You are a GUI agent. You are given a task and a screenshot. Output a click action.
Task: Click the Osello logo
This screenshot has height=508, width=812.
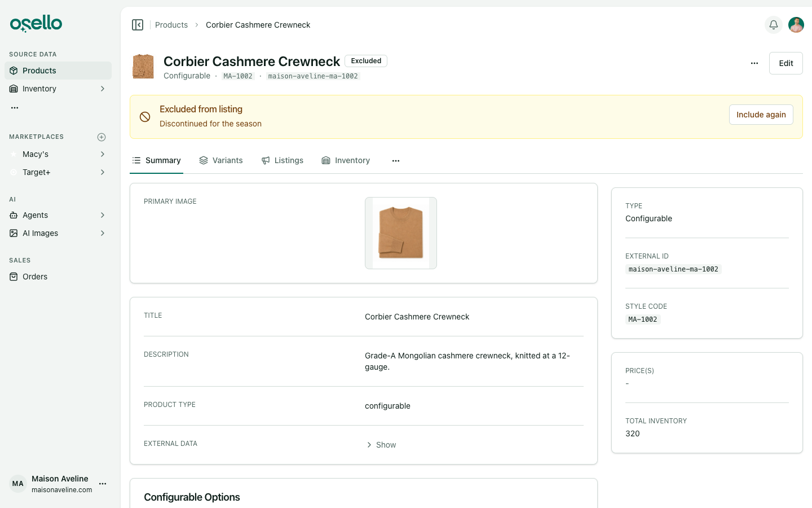coord(36,23)
